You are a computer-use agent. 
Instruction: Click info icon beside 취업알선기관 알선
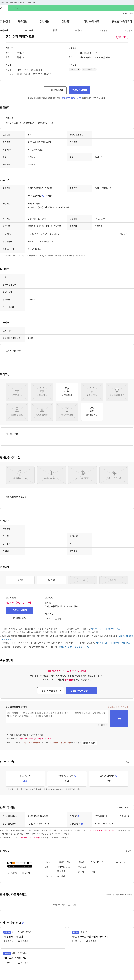[75, 776]
